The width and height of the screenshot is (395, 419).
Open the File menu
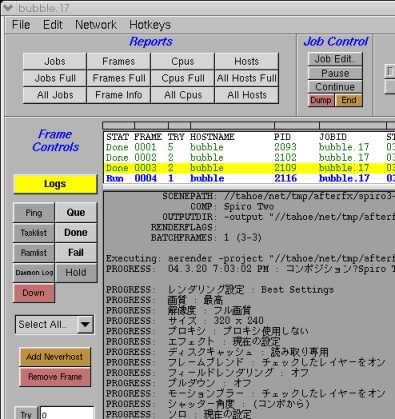coord(21,25)
